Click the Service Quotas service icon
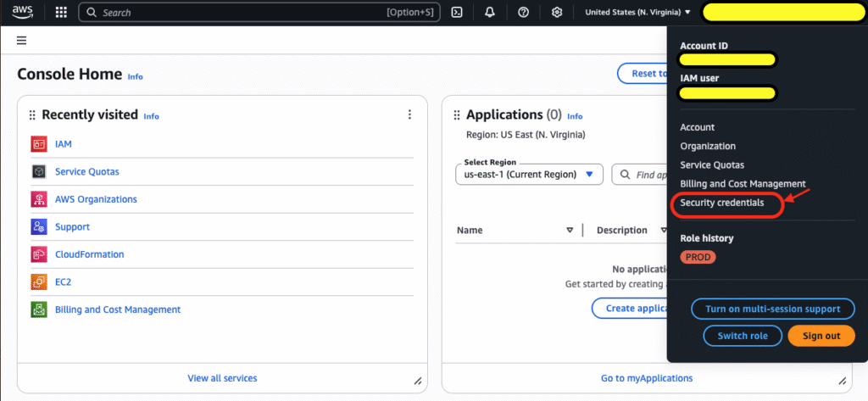Screen dimensions: 868x401 (39, 172)
